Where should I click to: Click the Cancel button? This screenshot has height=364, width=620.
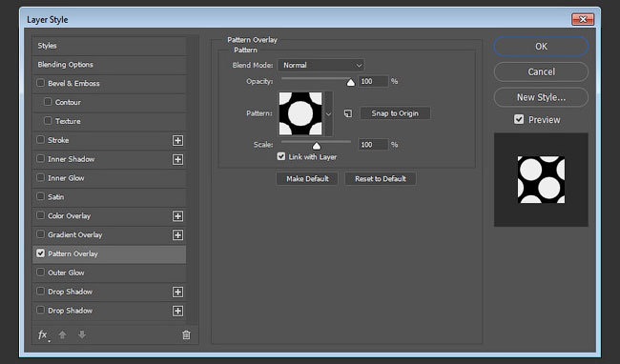click(x=541, y=71)
